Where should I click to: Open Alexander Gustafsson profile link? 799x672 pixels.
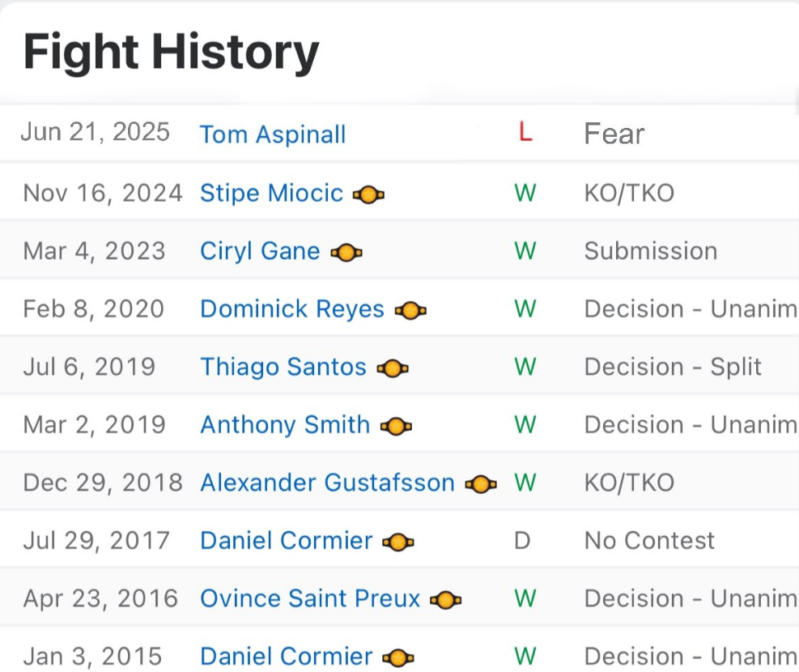(x=327, y=483)
